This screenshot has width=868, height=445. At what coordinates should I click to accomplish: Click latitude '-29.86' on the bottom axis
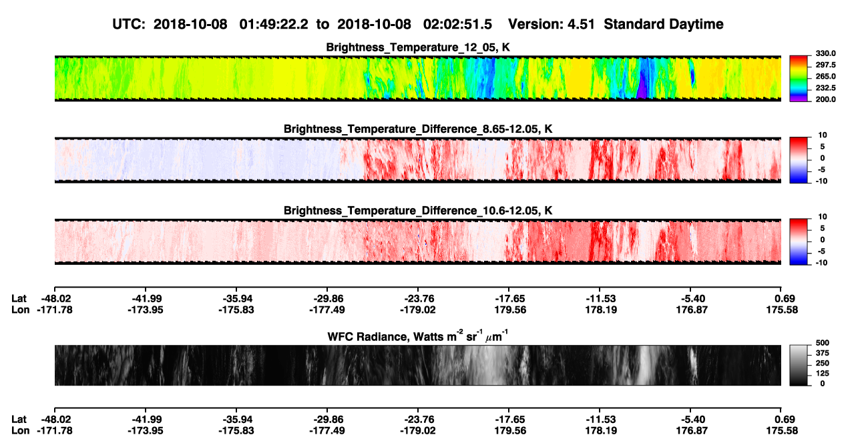(x=327, y=419)
